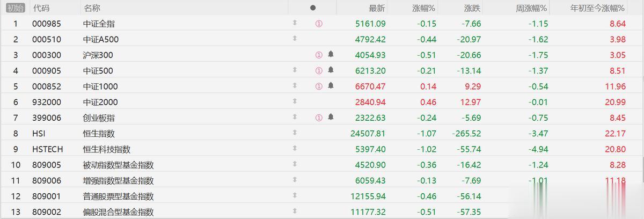644x219 pixels.
Task: Click the reorder arrow icon for 中证A500
Action: 294,39
